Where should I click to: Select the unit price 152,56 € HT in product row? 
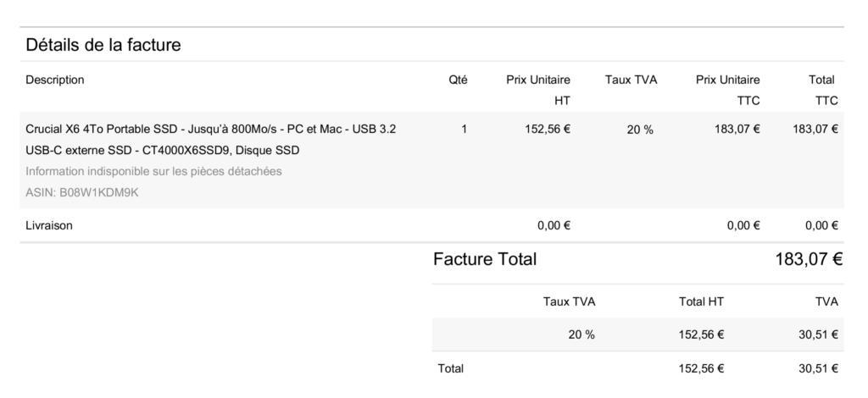click(548, 130)
